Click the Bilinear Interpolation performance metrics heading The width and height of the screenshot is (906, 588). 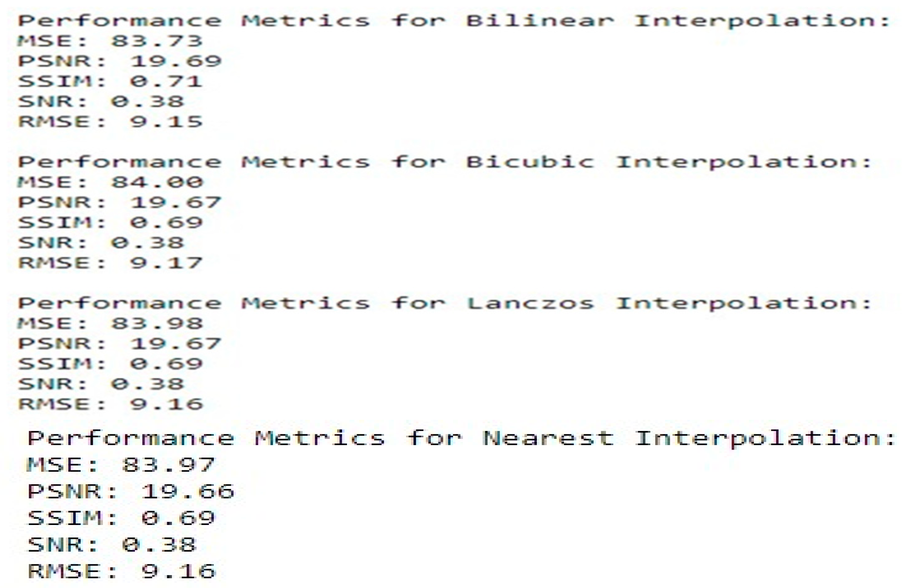click(x=453, y=20)
